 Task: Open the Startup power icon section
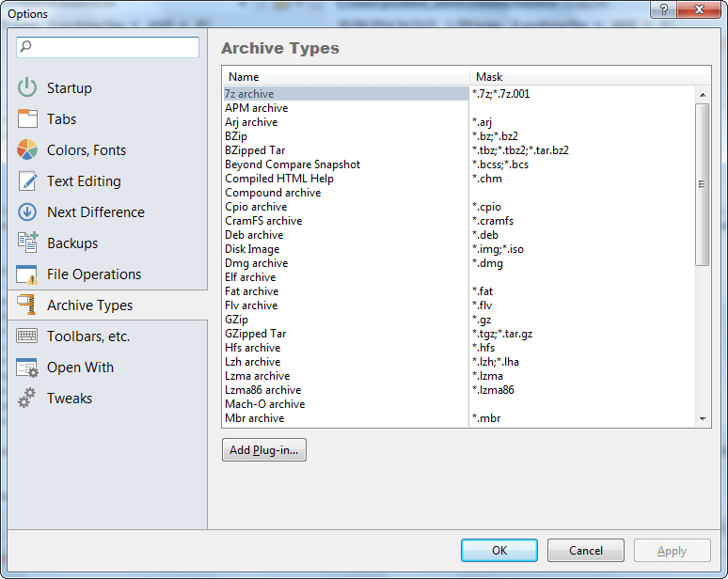coord(27,87)
